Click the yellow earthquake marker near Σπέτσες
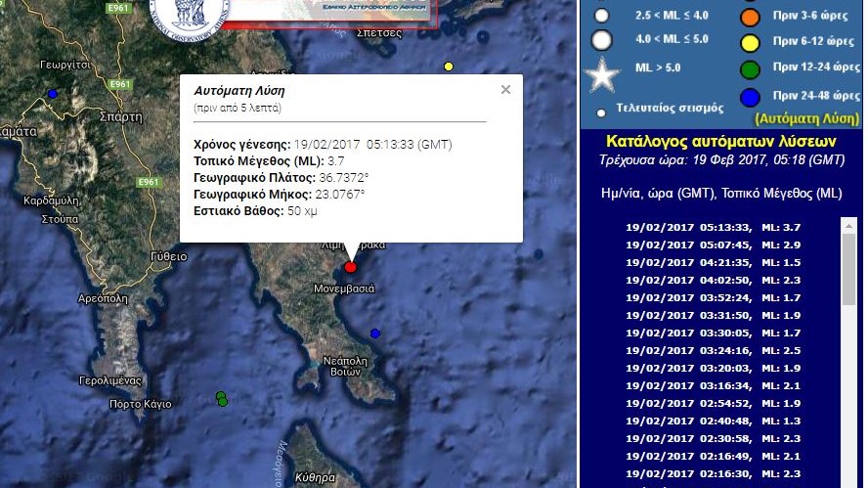The height and width of the screenshot is (488, 868). tap(449, 67)
